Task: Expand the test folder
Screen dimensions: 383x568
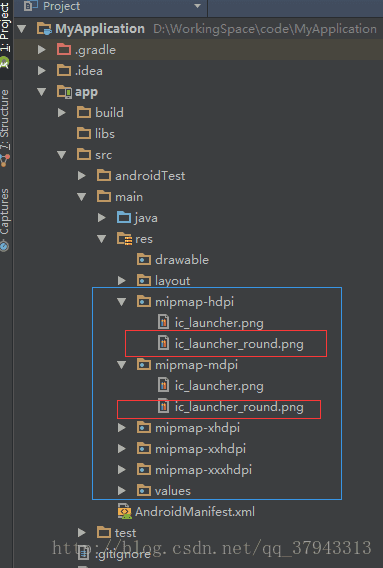Action: tap(82, 533)
